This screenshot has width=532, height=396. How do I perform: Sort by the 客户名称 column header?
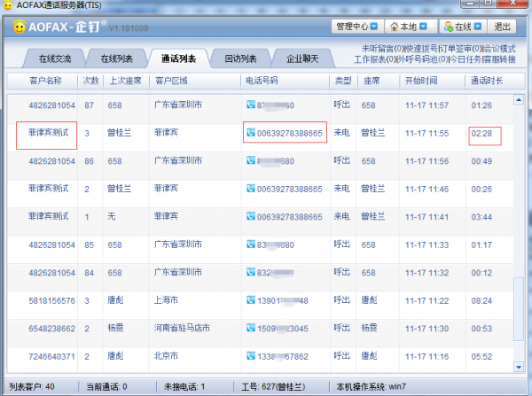point(45,81)
